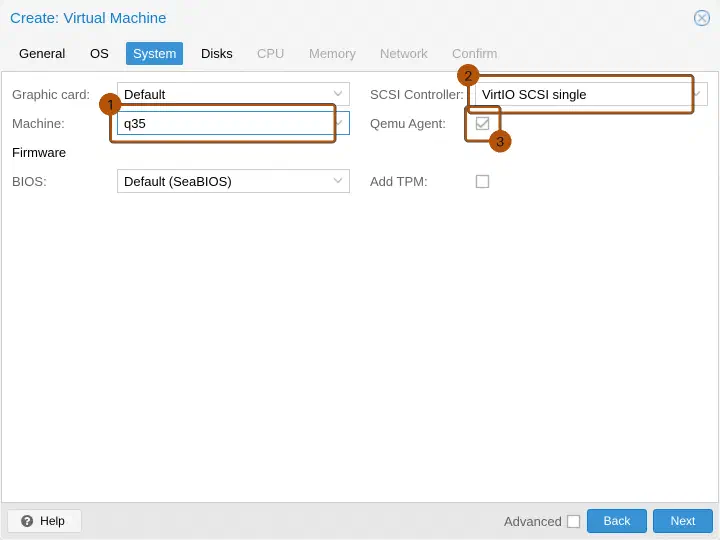Click the Back button
Screen dimensions: 720x540
pyautogui.click(x=617, y=521)
